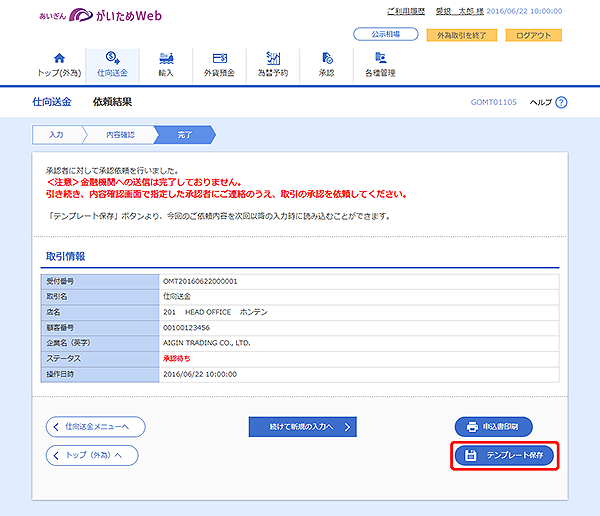Click the user name link at top
The height and width of the screenshot is (516, 600).
tap(460, 11)
